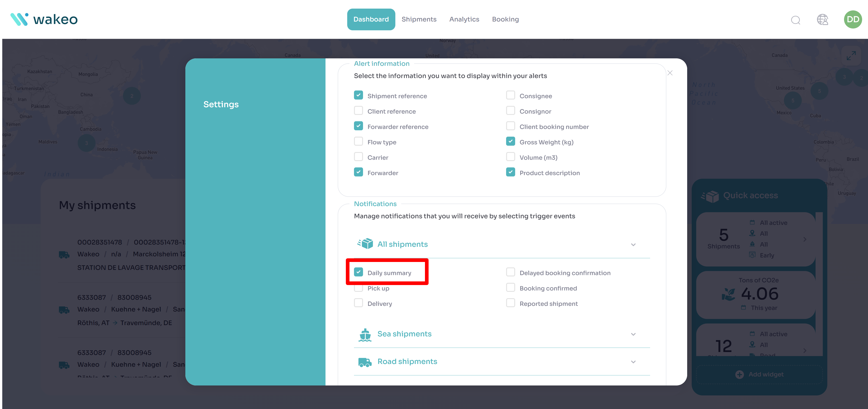The width and height of the screenshot is (868, 409).
Task: Open the globe language icon
Action: click(x=822, y=19)
